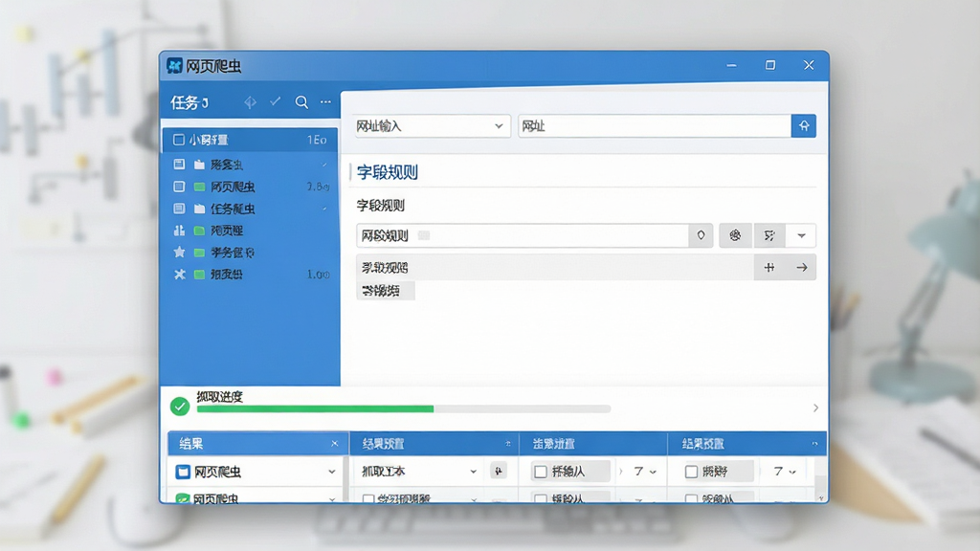980x551 pixels.
Task: Click the plus-like icon on the grey rule row
Action: (x=769, y=268)
